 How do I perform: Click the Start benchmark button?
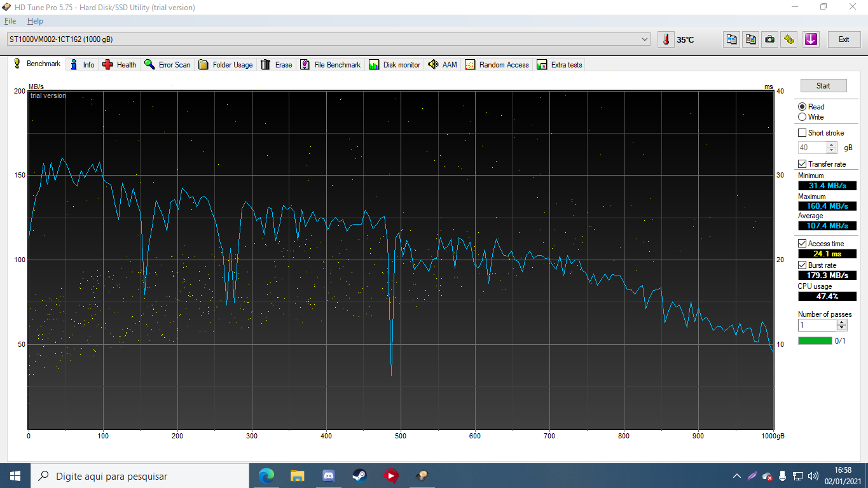coord(823,86)
